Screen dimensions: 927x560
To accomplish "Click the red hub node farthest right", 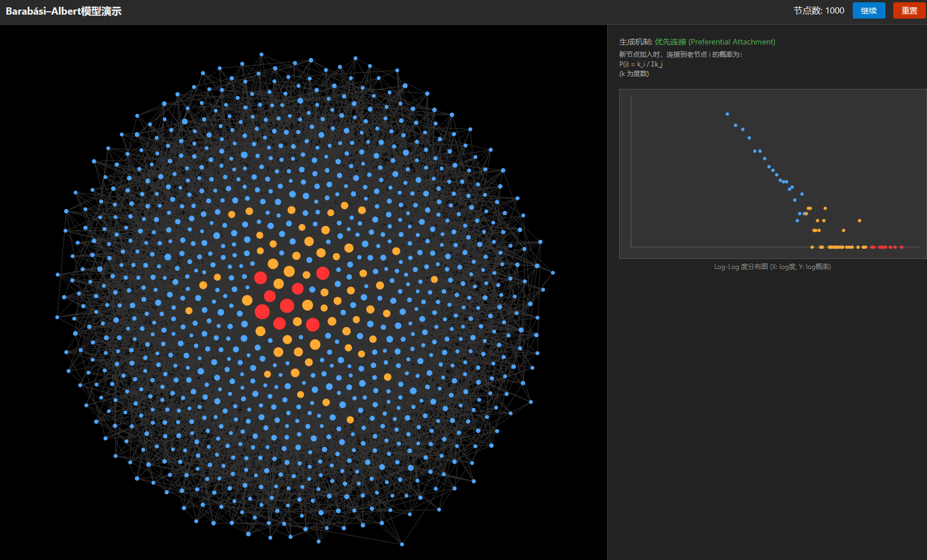I will click(323, 274).
